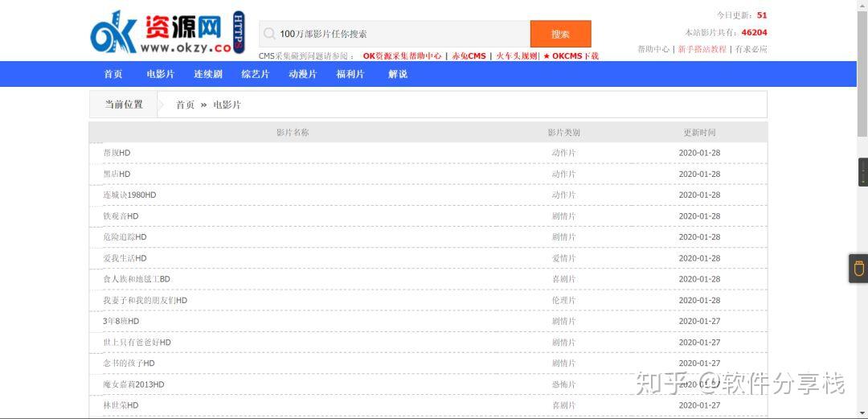Image resolution: width=868 pixels, height=419 pixels.
Task: Go to the 连续剧 section
Action: pyautogui.click(x=207, y=74)
